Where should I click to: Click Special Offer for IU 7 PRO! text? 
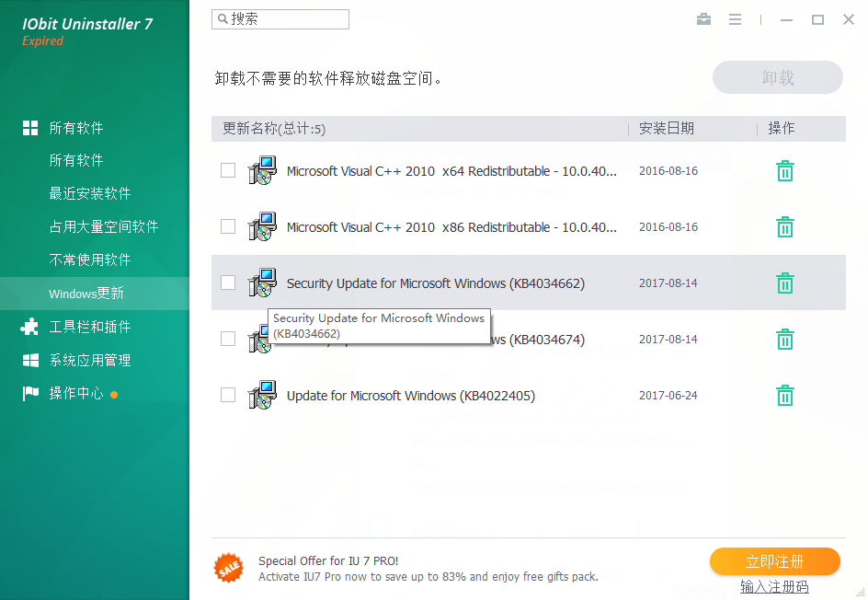(x=328, y=560)
